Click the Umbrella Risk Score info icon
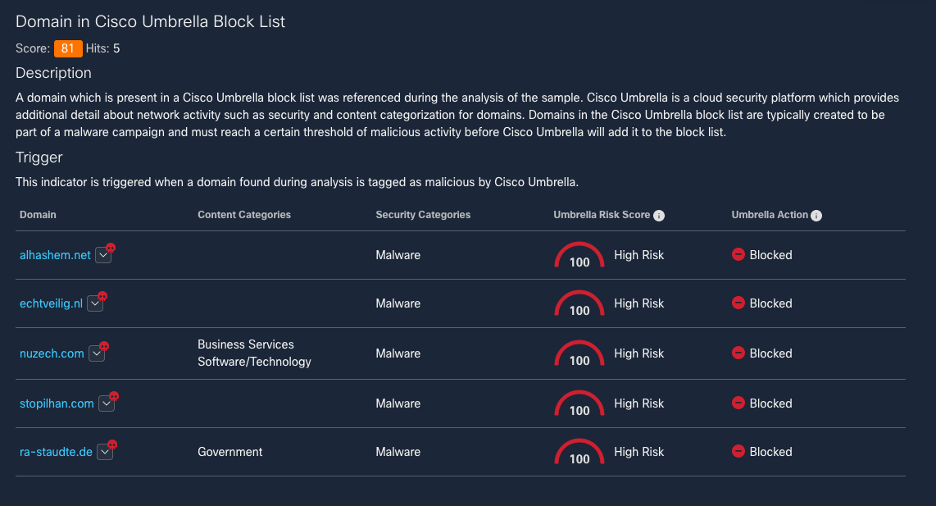936x506 pixels. 660,215
